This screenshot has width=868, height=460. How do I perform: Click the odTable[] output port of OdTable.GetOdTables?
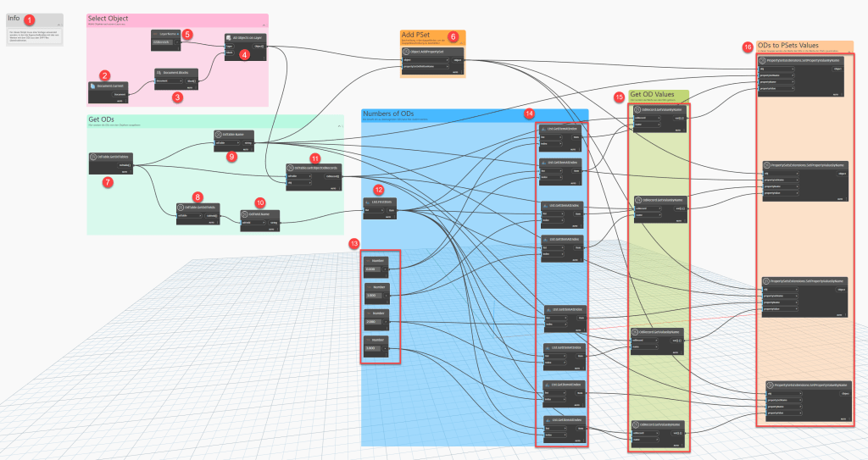pos(125,164)
